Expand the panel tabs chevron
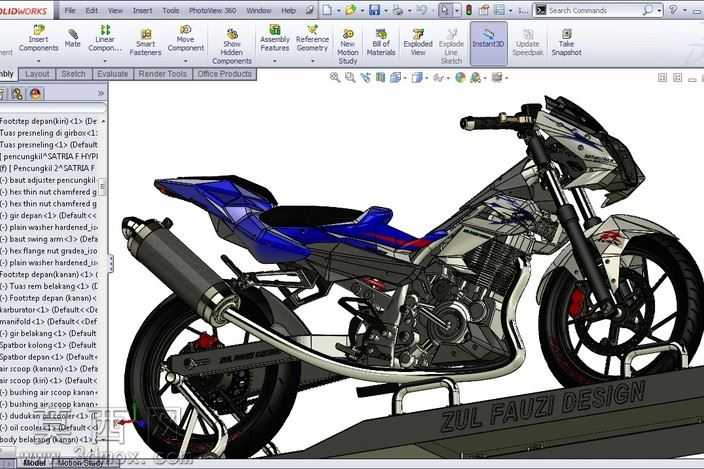 pos(101,93)
